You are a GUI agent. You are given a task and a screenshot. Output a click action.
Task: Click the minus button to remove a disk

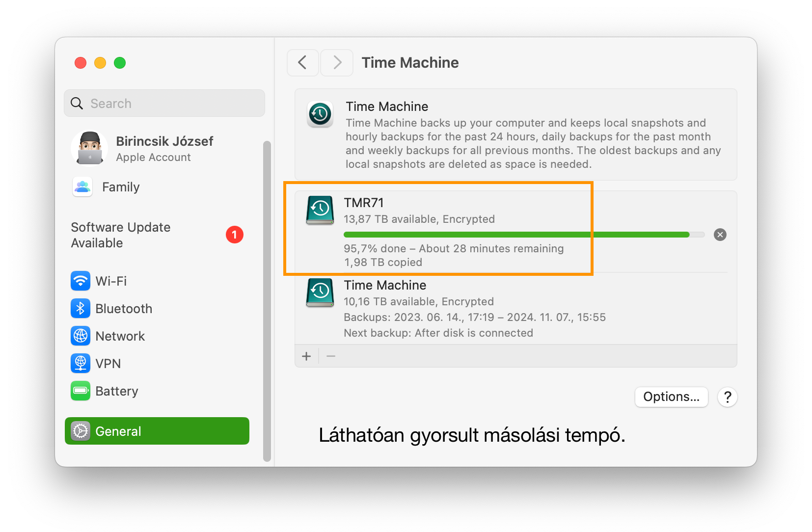331,356
